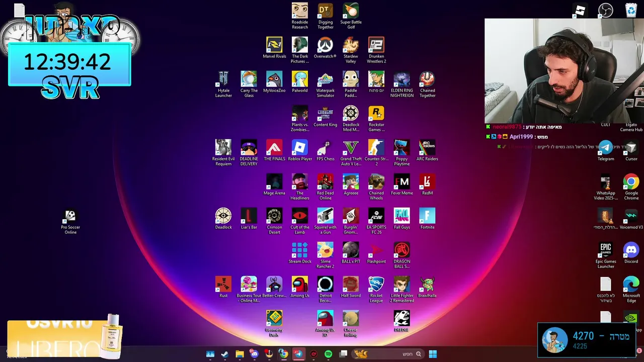Viewport: 644px width, 362px height.
Task: Open the Fall Guys shortcut
Action: pyautogui.click(x=401, y=219)
